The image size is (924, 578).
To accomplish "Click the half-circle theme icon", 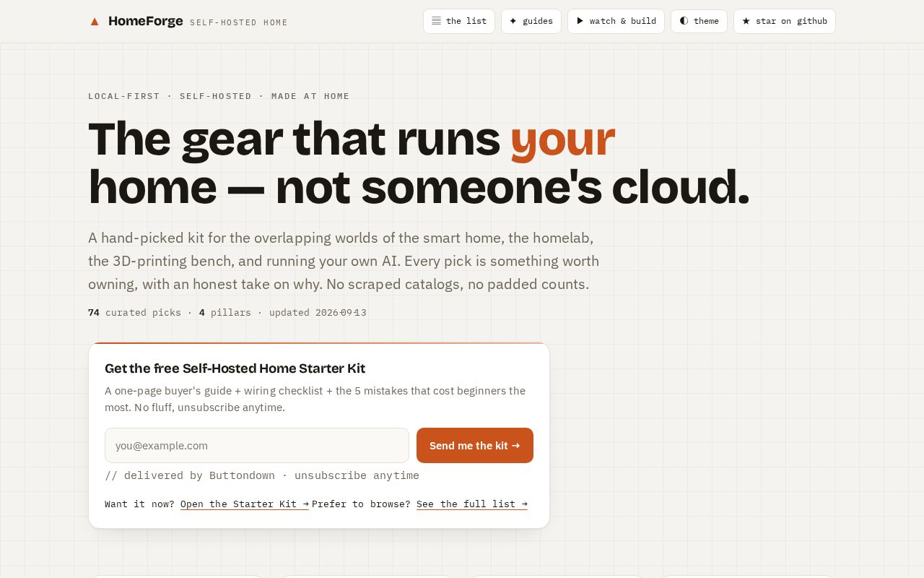I will (x=684, y=21).
